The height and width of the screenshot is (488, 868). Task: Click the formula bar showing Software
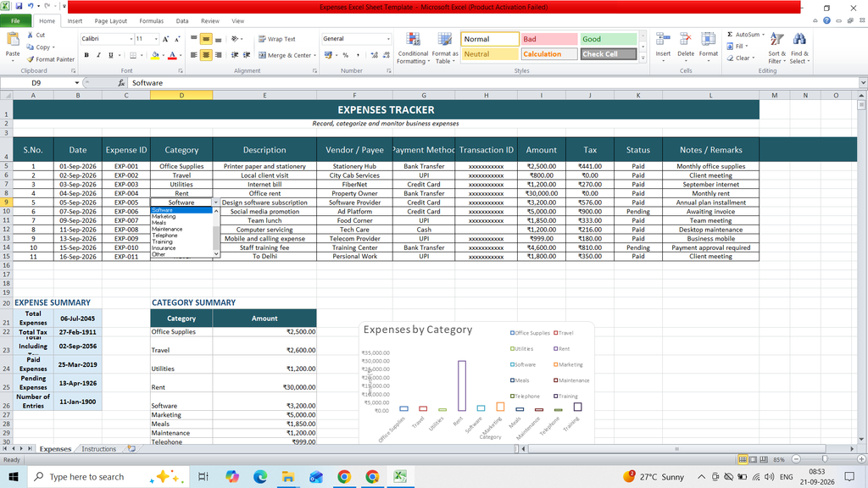coord(492,82)
